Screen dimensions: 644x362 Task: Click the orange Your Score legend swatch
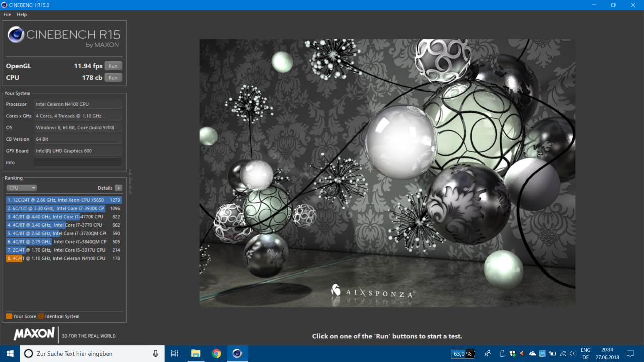coord(9,316)
